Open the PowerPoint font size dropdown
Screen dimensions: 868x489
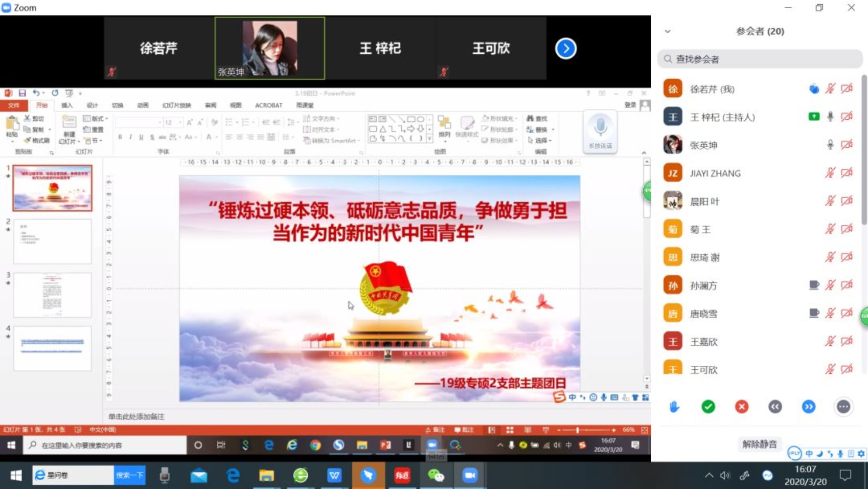[180, 123]
